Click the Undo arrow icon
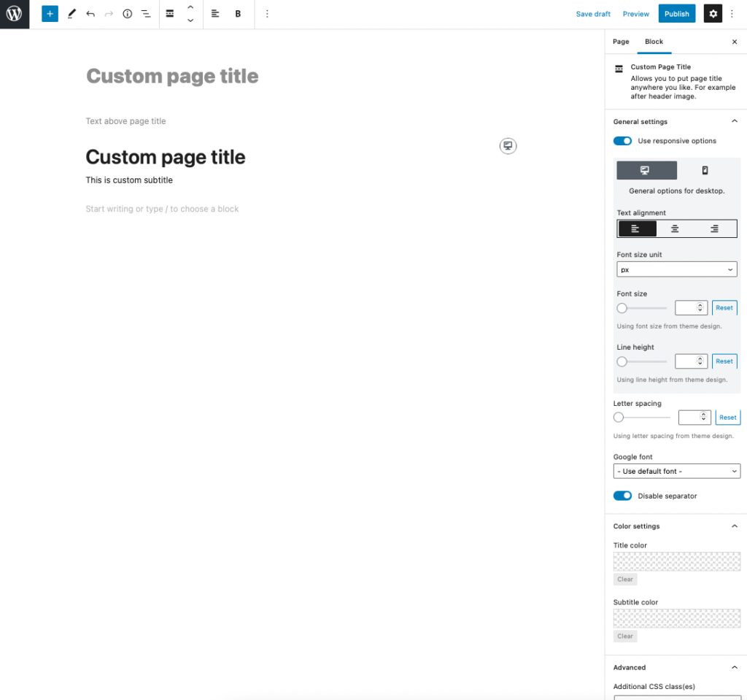 pos(90,13)
